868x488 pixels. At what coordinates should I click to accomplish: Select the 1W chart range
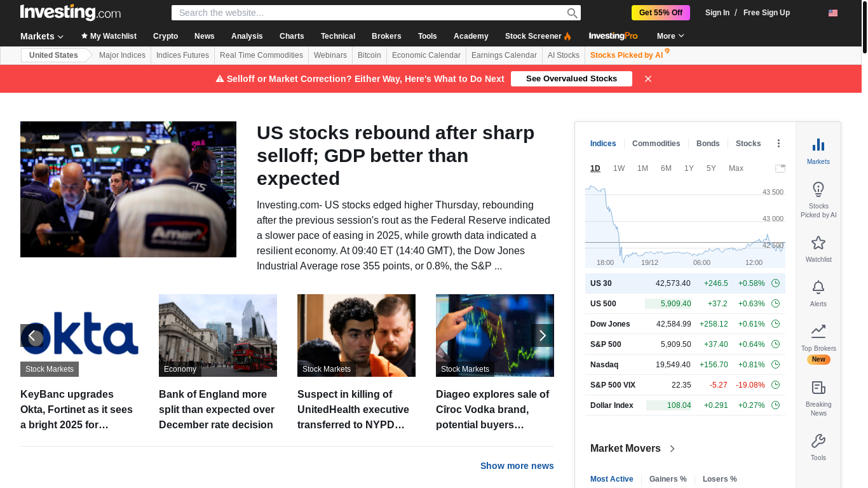[x=619, y=168]
